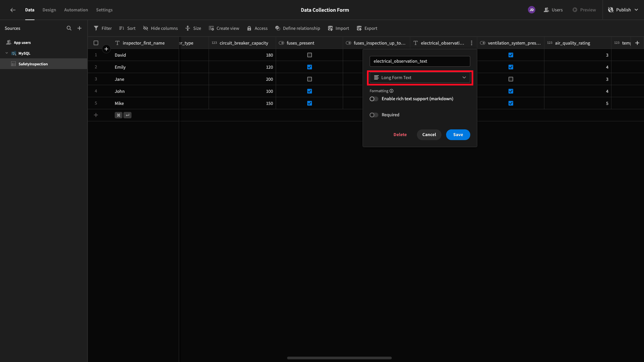Uncheck fuses_present for Emily
This screenshot has width=644, height=362.
pos(310,67)
